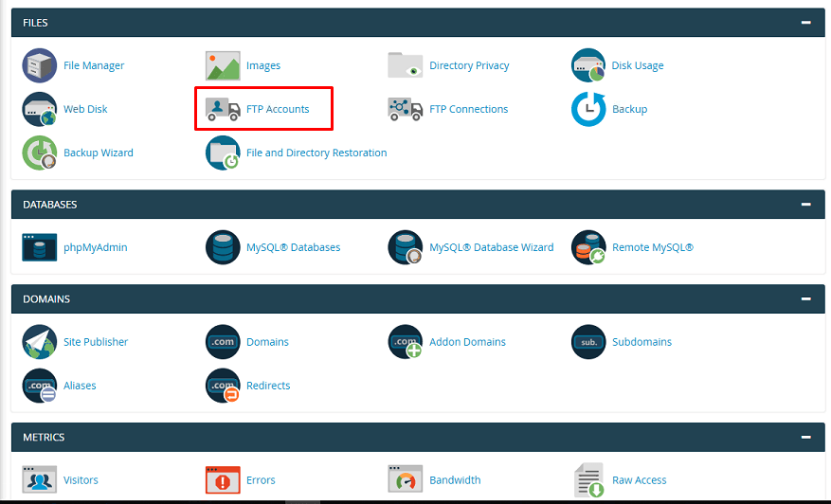Screen dimensions: 831x504
Task: Click the FTP Connections link
Action: [x=468, y=109]
